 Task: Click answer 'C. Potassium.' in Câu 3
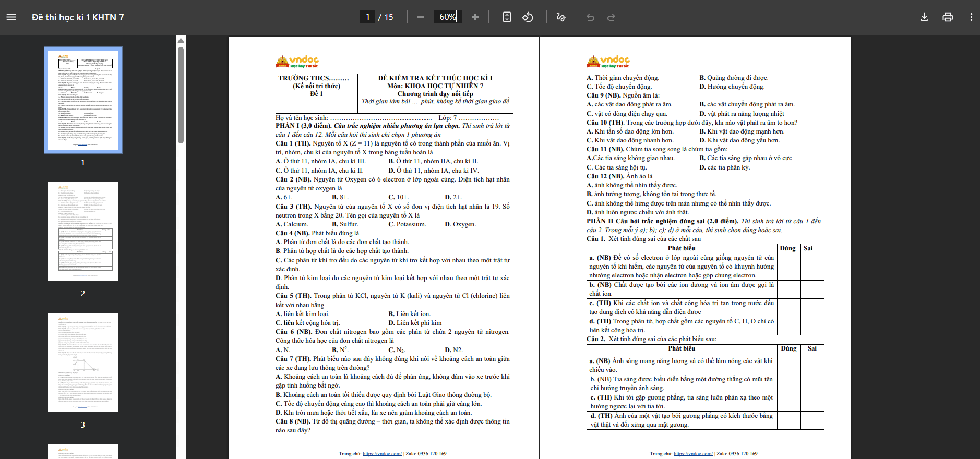(407, 224)
